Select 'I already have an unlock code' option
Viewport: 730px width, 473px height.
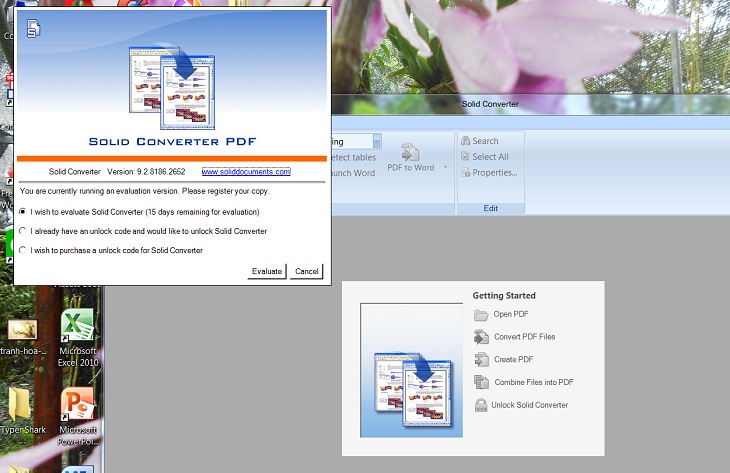22,231
